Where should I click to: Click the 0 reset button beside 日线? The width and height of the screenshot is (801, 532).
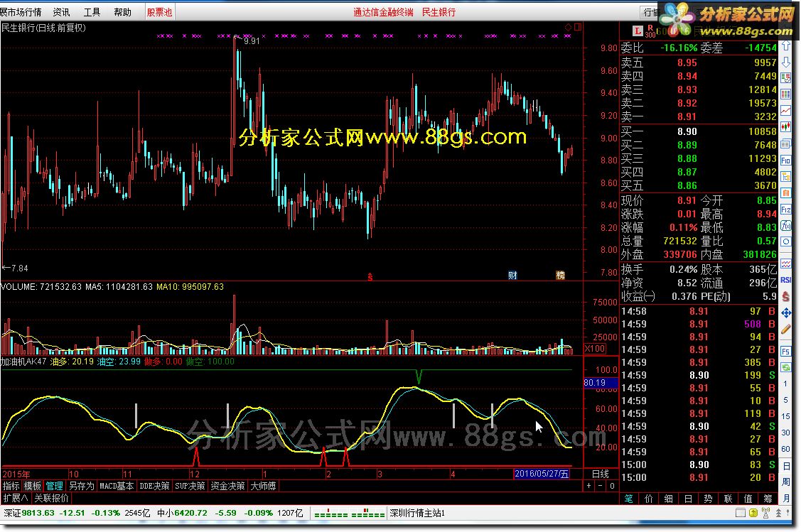(612, 486)
